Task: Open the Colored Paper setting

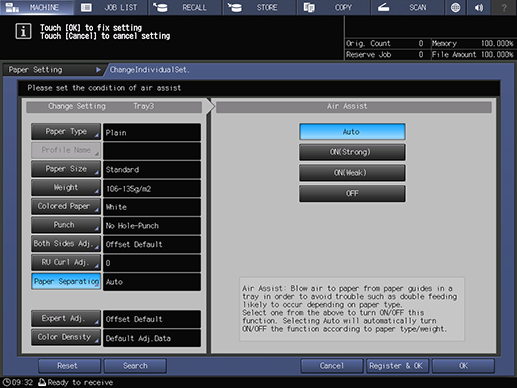Action: 66,206
